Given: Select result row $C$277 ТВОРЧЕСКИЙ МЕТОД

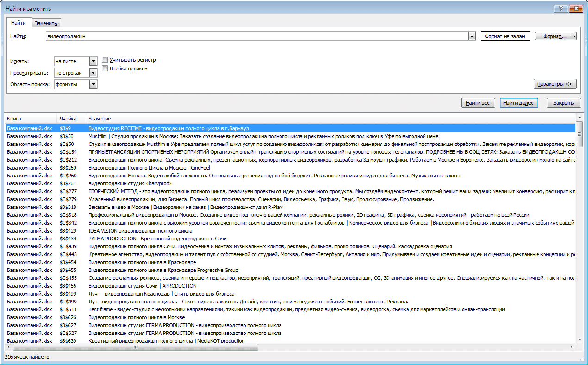Looking at the screenshot, I should pyautogui.click(x=290, y=191).
